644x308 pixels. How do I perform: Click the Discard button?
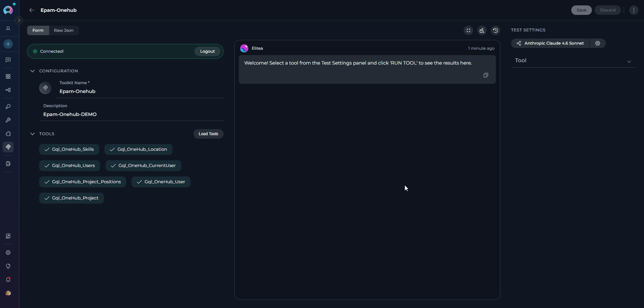607,10
